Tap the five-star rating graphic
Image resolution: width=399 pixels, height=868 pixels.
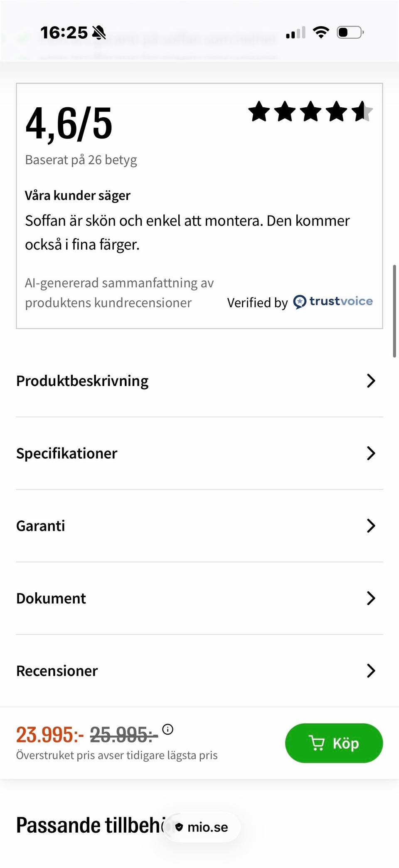coord(310,111)
